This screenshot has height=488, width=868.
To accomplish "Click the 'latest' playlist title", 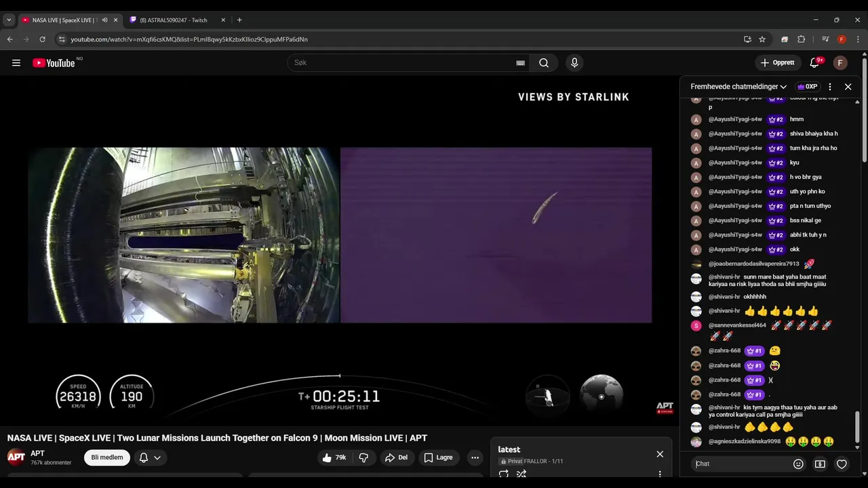I will tap(509, 449).
